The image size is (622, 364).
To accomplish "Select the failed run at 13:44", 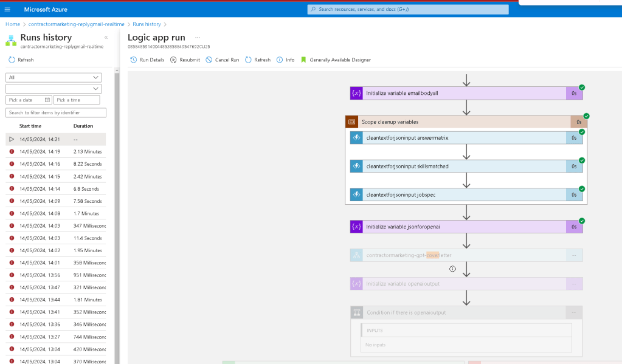I will pyautogui.click(x=55, y=300).
